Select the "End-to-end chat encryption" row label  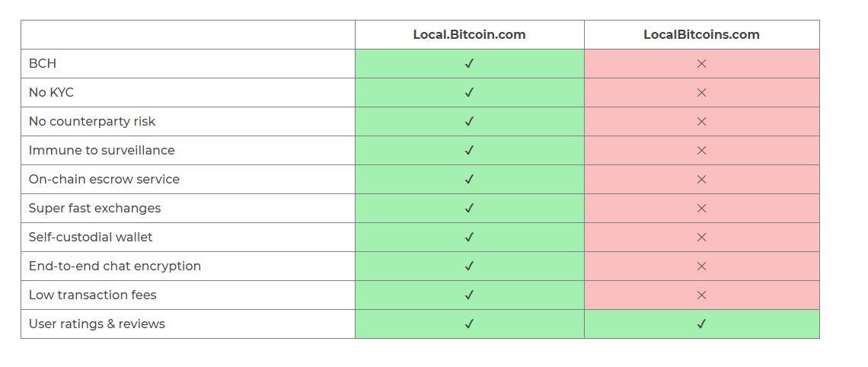[x=115, y=266]
